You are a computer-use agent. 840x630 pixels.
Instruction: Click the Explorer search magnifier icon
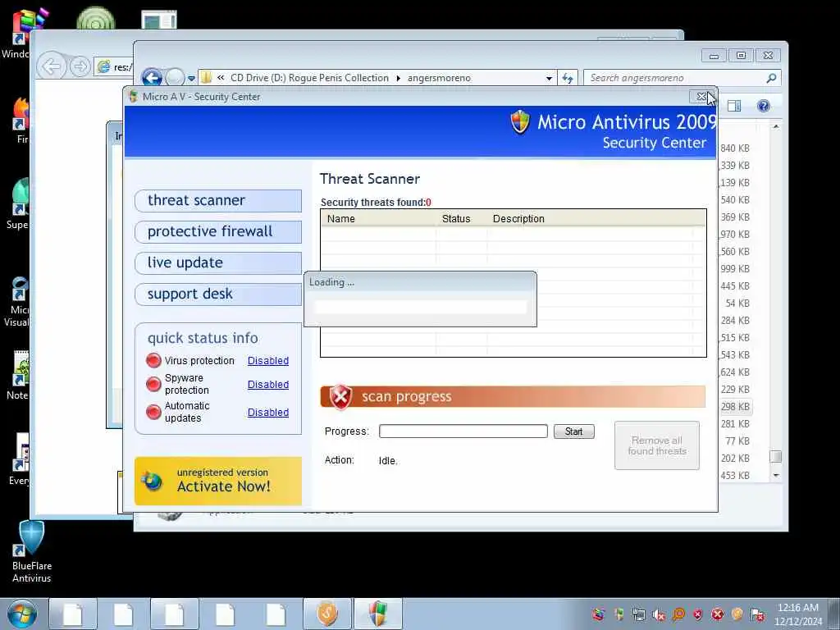point(771,78)
